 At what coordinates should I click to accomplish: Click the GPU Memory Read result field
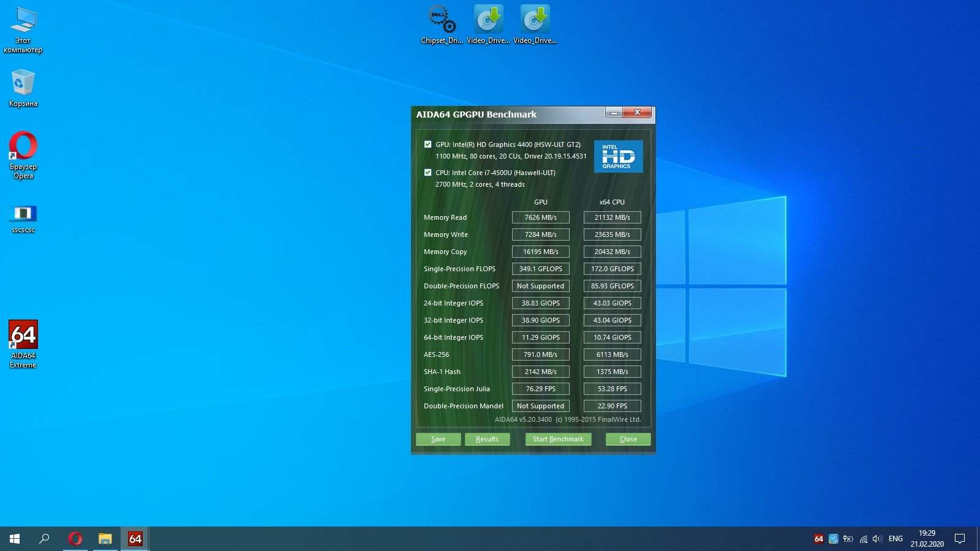[x=540, y=217]
